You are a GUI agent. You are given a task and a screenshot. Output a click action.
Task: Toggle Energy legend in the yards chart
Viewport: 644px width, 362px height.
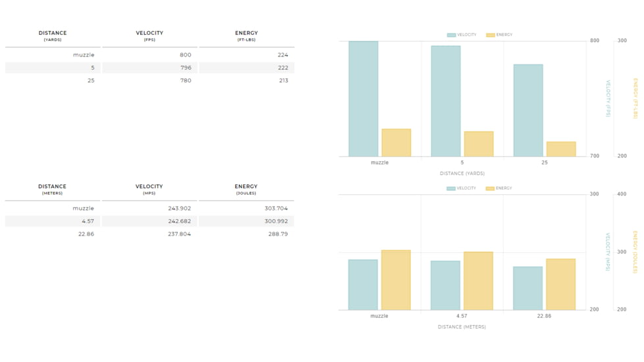point(499,35)
